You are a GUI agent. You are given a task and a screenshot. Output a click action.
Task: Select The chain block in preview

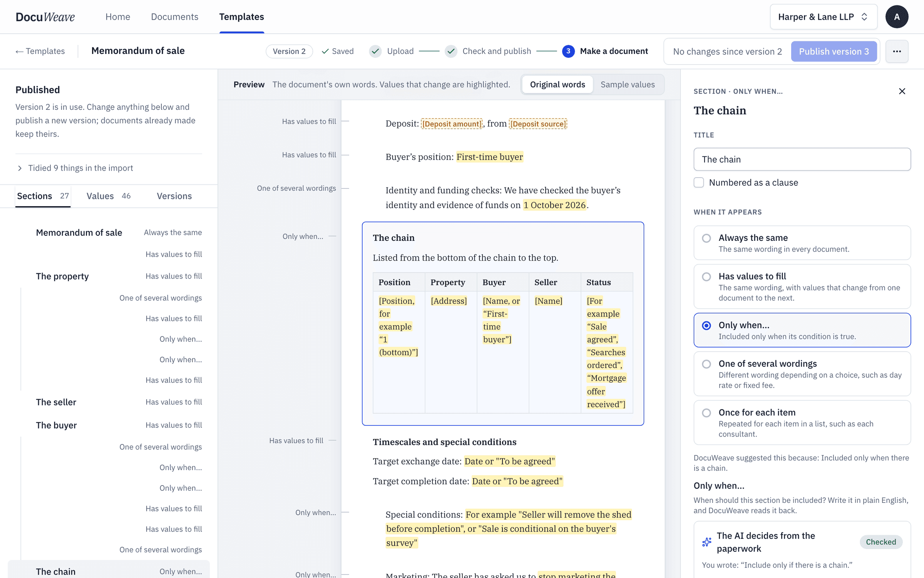[503, 324]
